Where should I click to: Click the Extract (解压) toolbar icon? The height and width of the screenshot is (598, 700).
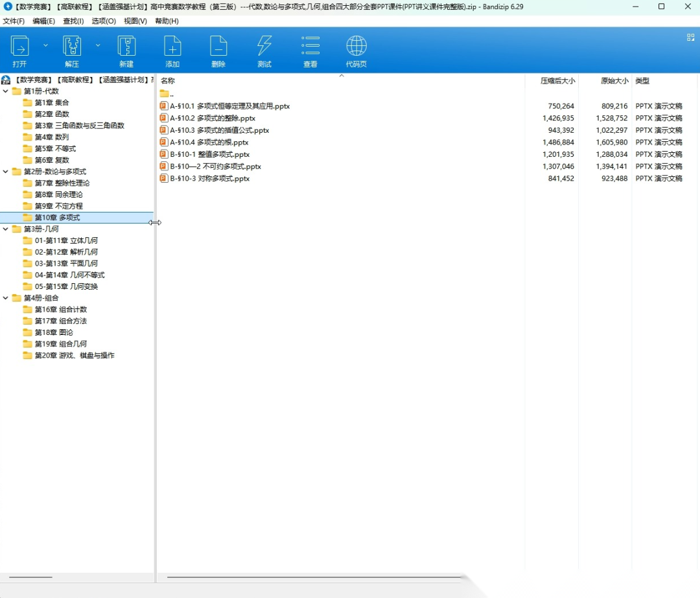point(71,47)
